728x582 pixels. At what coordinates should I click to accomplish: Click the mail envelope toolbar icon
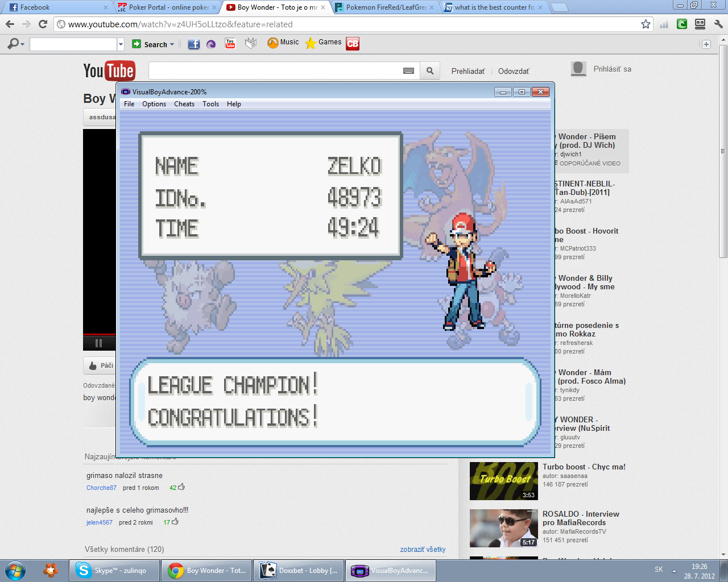(x=251, y=43)
